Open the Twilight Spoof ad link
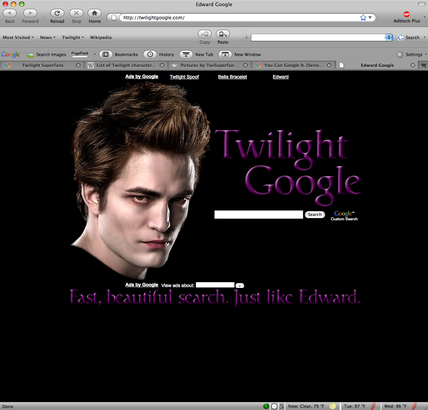Screen dimensions: 428x410 point(184,77)
